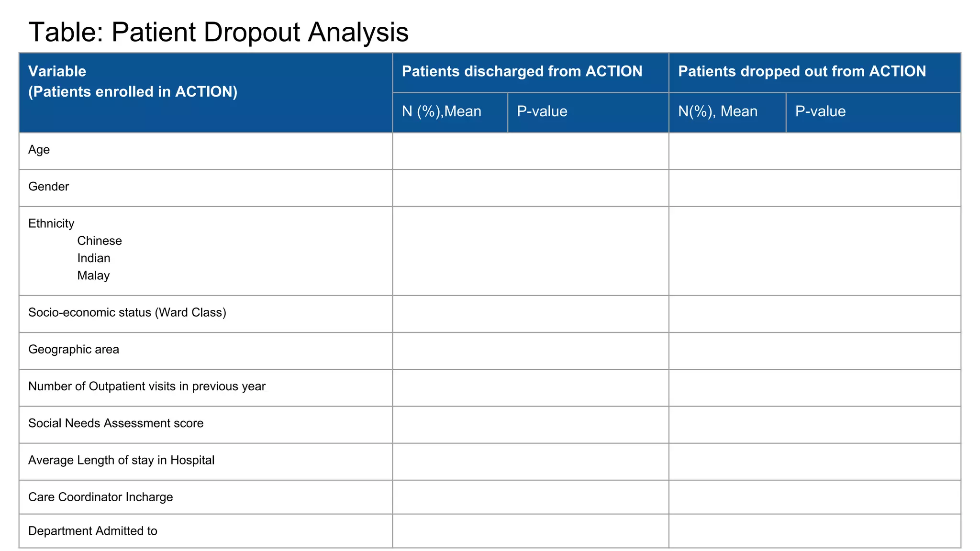Image resolution: width=980 pixels, height=551 pixels.
Task: Select the 'N (%),Mean' subheader under discharged
Action: pyautogui.click(x=442, y=111)
